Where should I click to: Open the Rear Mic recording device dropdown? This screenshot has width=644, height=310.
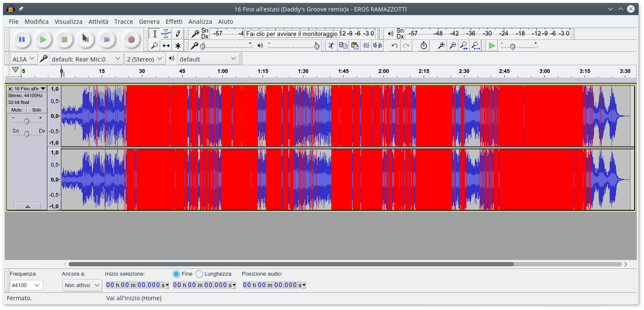tap(86, 59)
